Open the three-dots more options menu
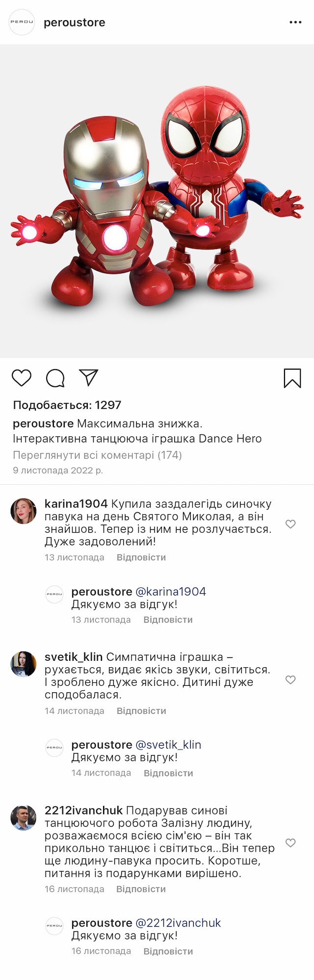 pos(295,23)
